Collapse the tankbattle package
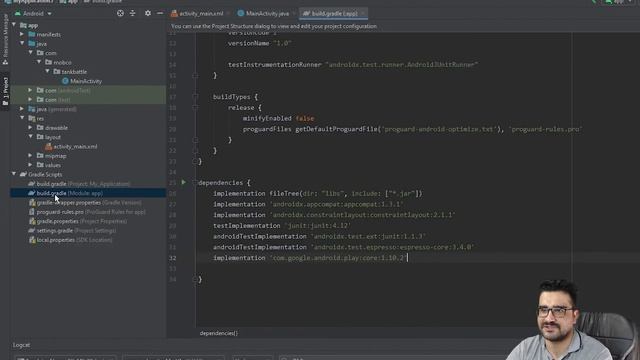 coord(47,71)
